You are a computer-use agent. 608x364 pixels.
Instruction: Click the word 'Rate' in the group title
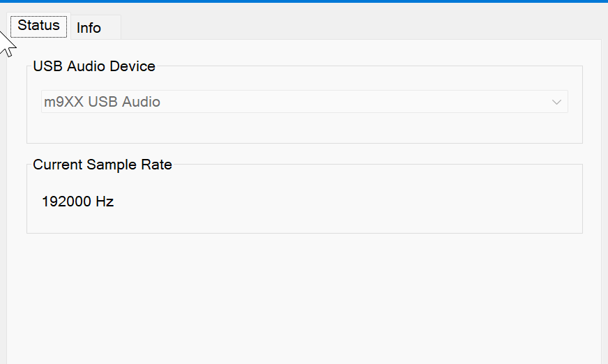pyautogui.click(x=156, y=165)
